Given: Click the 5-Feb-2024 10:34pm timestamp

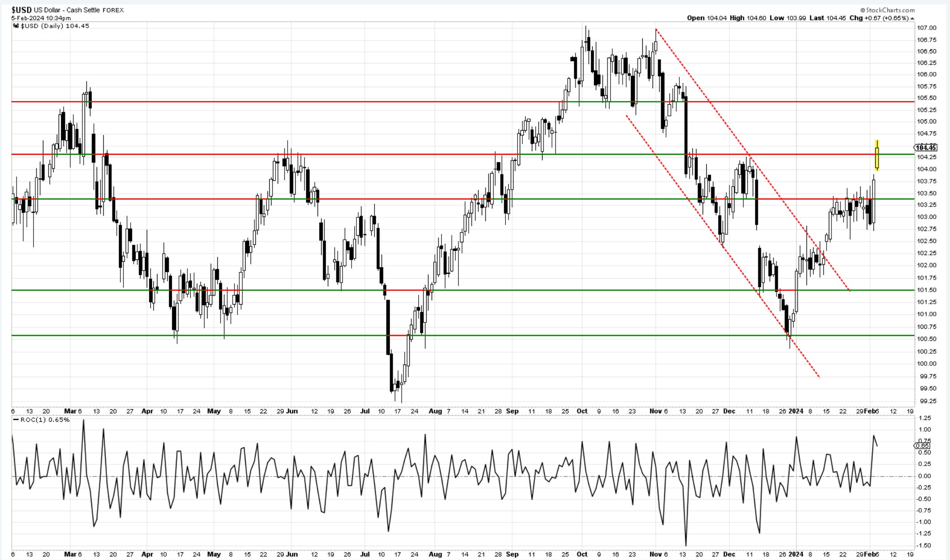Looking at the screenshot, I should (41, 18).
